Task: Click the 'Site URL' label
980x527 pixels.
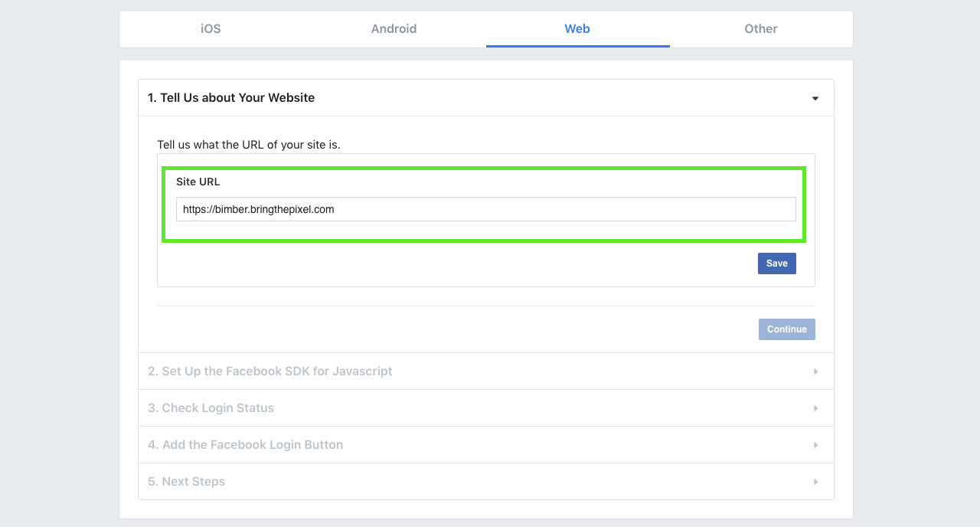Action: 198,182
